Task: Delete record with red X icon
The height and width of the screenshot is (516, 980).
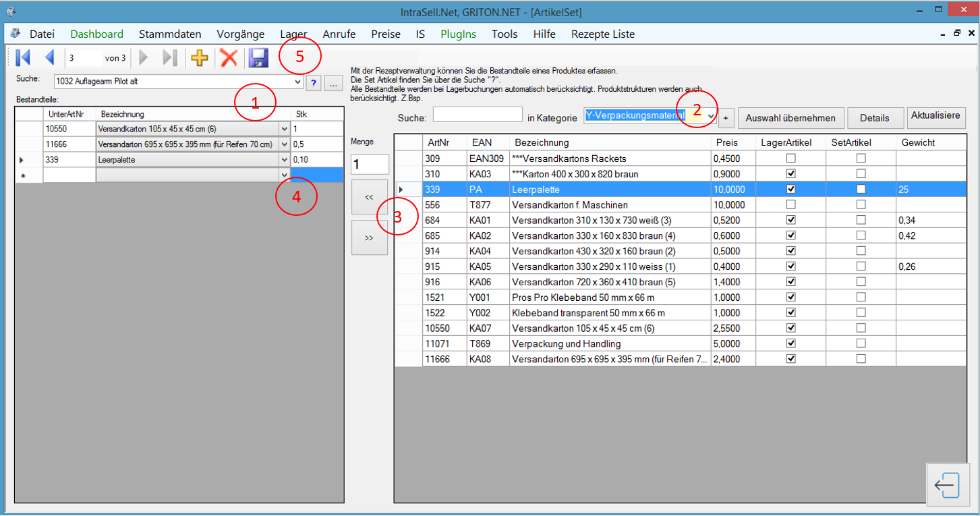Action: 229,58
